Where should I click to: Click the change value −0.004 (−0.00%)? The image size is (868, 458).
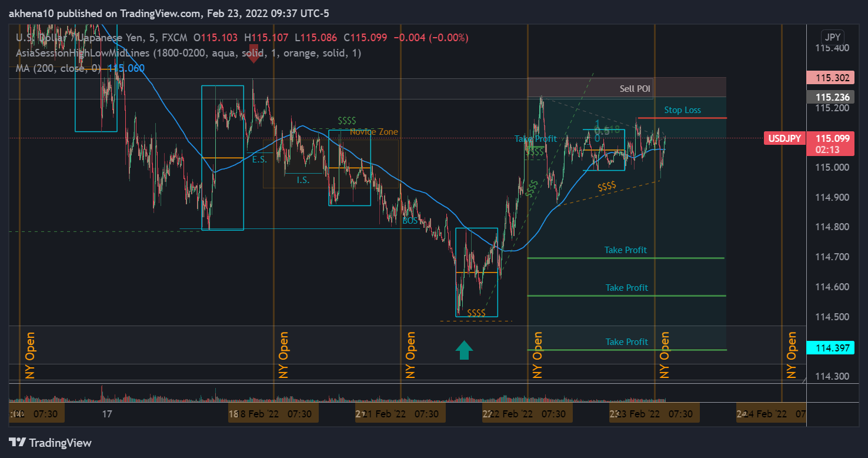[x=431, y=38]
